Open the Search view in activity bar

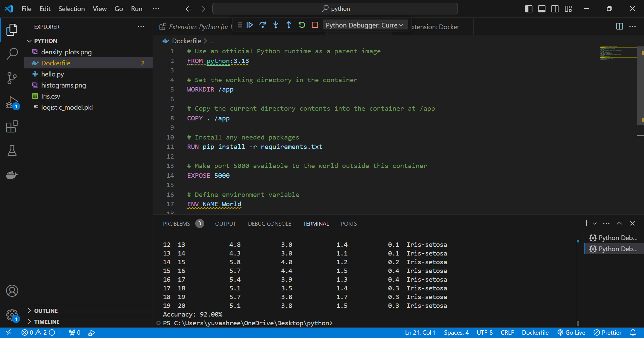coord(12,54)
